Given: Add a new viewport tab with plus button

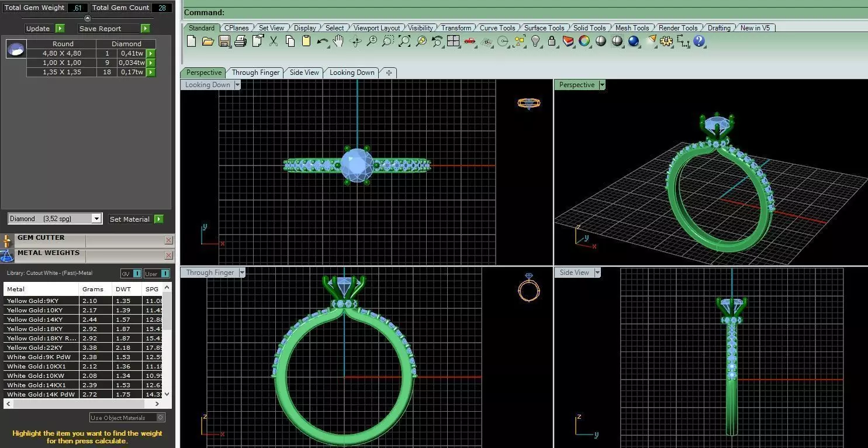Looking at the screenshot, I should click(389, 73).
